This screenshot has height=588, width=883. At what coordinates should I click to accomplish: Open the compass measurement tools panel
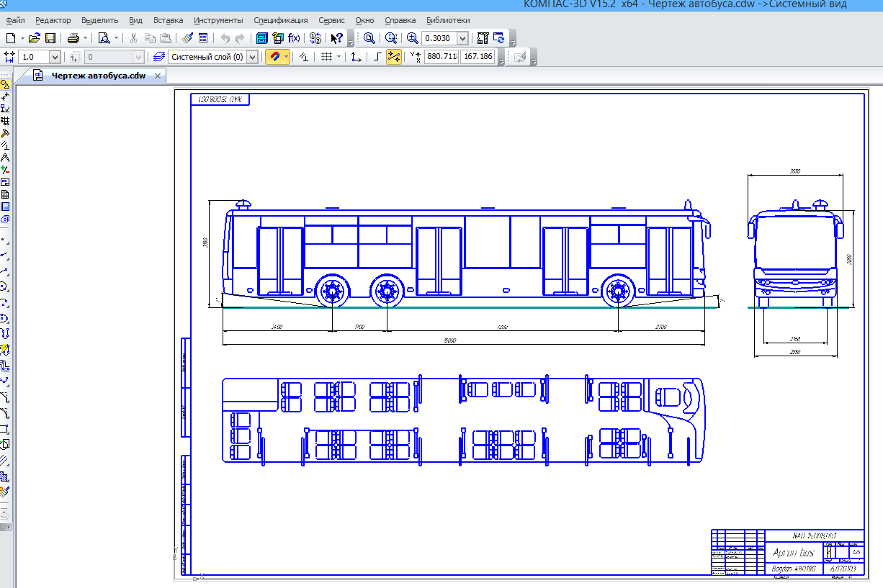point(5,158)
